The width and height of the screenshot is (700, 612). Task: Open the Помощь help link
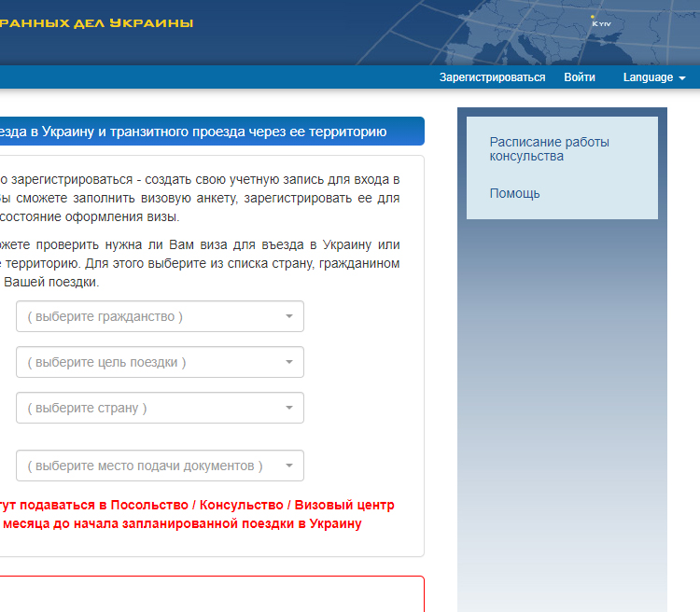(x=514, y=193)
